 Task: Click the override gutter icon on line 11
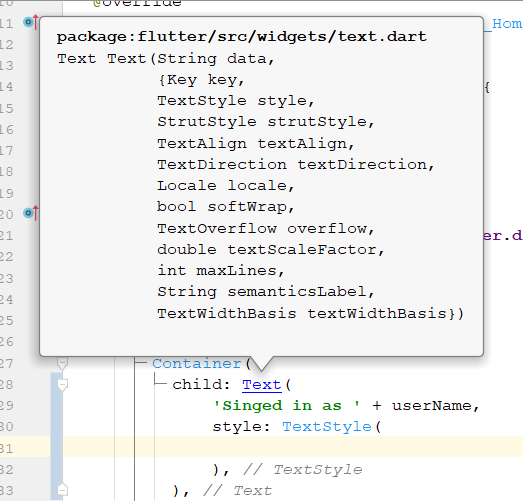click(x=31, y=22)
